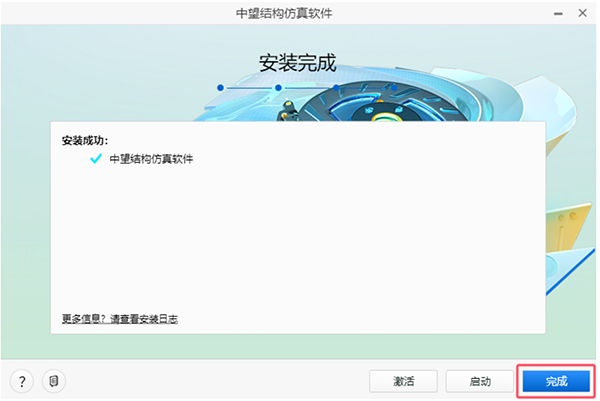The image size is (600, 401).
Task: Open the 更多信息?请查看安装日志 link
Action: (120, 319)
